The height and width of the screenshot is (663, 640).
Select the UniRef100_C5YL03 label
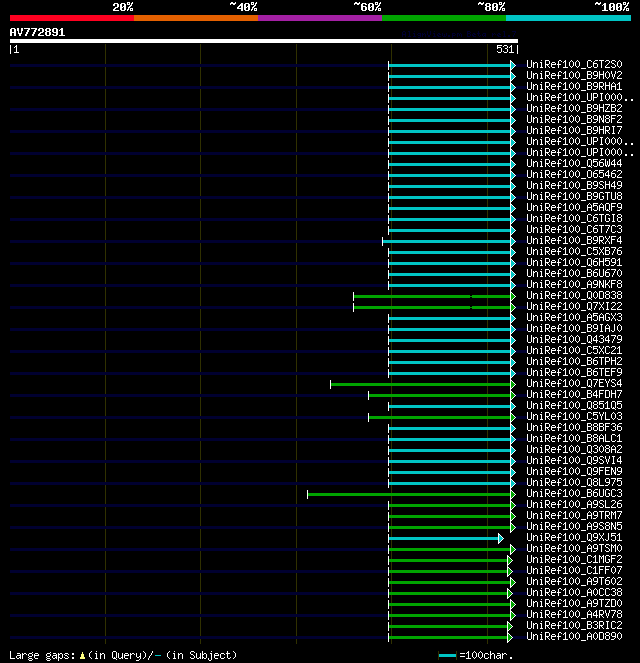[574, 416]
